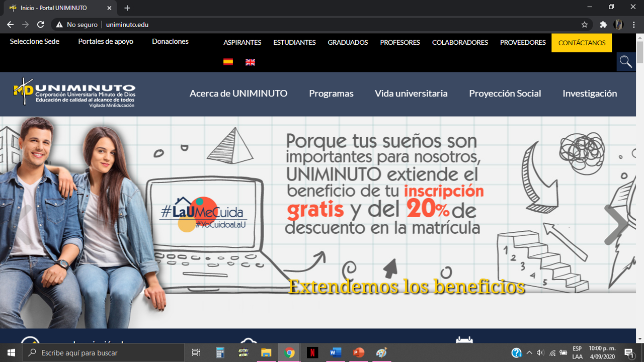Open the site search magnifier
Screen dimensions: 644x362
(625, 61)
